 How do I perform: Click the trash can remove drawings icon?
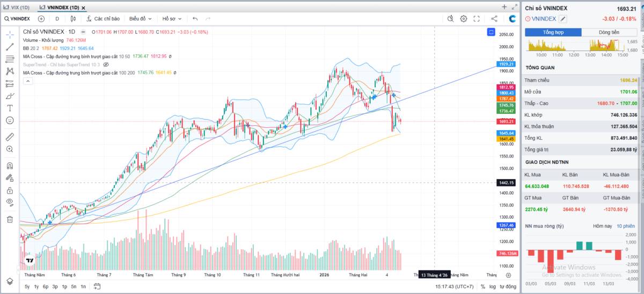(10, 219)
